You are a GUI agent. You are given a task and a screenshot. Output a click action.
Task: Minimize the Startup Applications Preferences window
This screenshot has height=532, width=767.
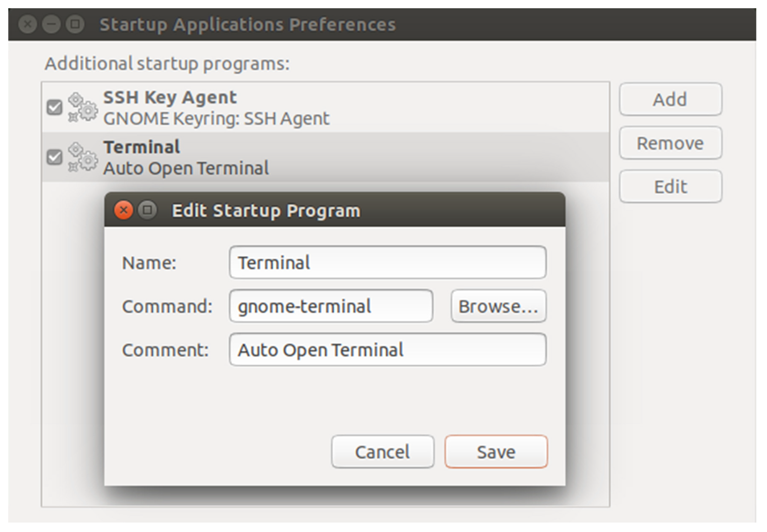pos(51,24)
